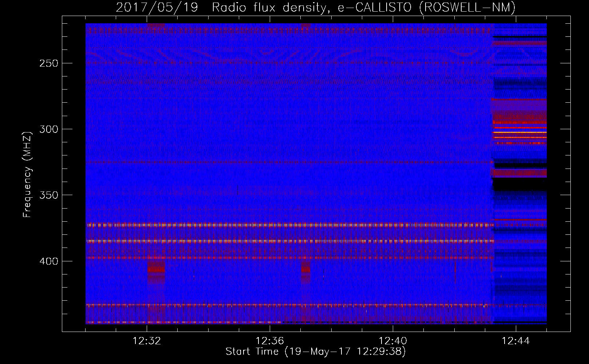Screen dimensions: 589x364
Task: Click the 12:36 time tick label
Action: pyautogui.click(x=270, y=341)
